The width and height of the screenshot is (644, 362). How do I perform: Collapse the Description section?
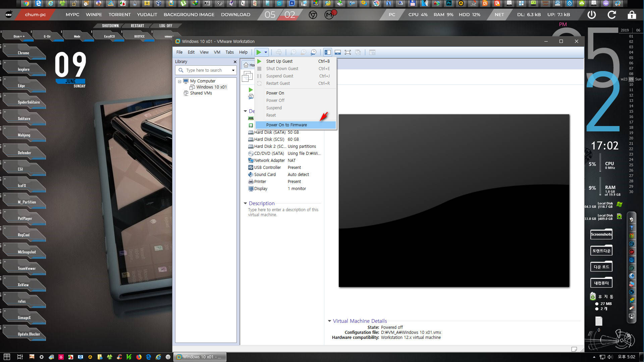click(x=245, y=203)
